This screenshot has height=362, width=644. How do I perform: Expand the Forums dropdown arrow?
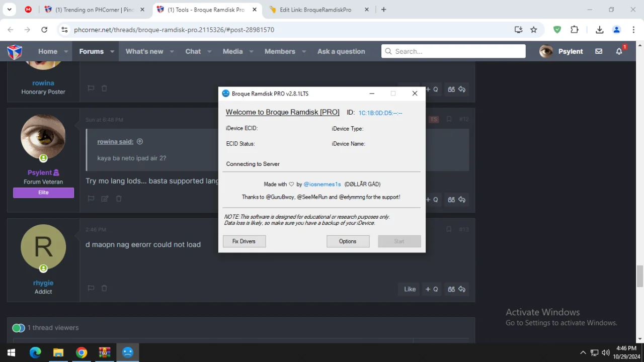click(112, 51)
